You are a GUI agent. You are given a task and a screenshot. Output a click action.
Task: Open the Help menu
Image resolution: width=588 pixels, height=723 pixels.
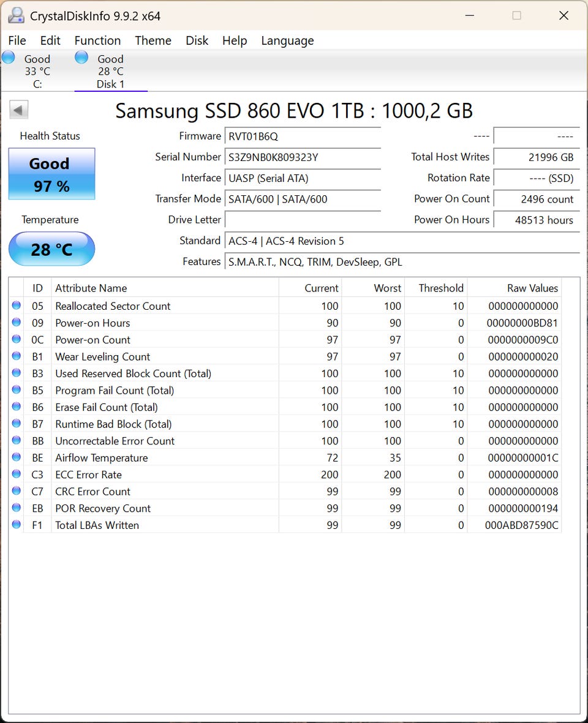(235, 40)
